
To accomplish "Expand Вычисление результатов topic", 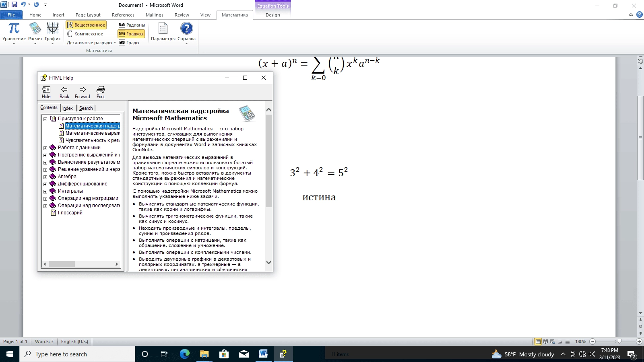I will tap(45, 162).
